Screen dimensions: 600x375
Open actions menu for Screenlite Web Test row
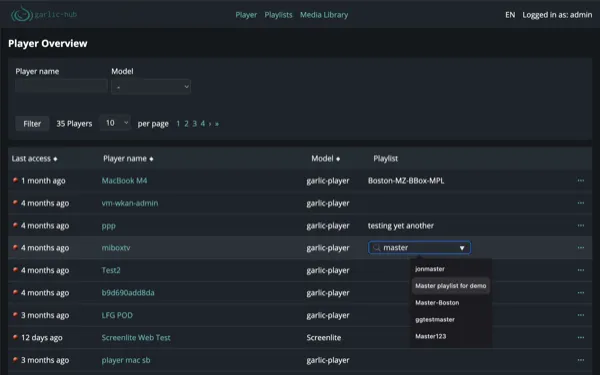pos(580,338)
